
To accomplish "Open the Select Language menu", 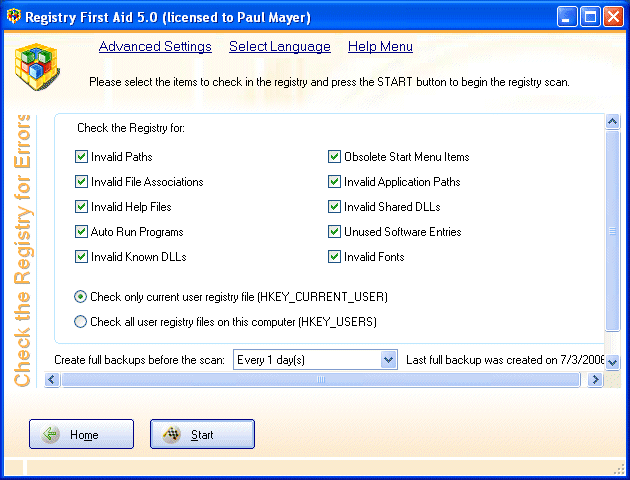I will (279, 47).
